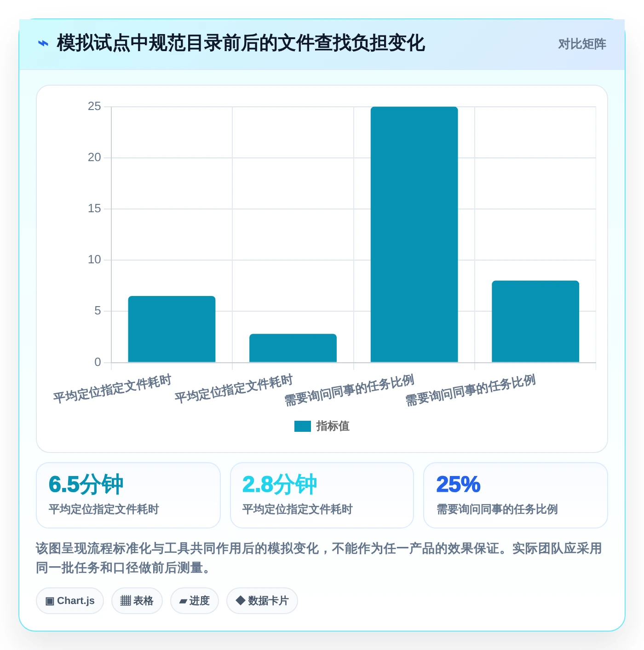Select the Chart.js tag chip

pos(70,601)
